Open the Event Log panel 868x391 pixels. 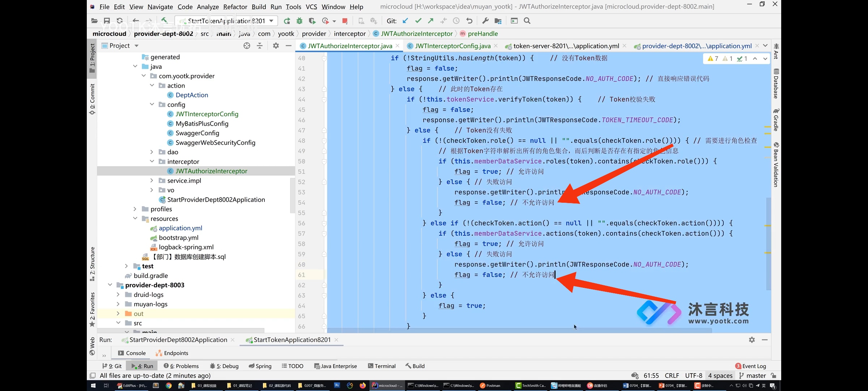(x=751, y=366)
